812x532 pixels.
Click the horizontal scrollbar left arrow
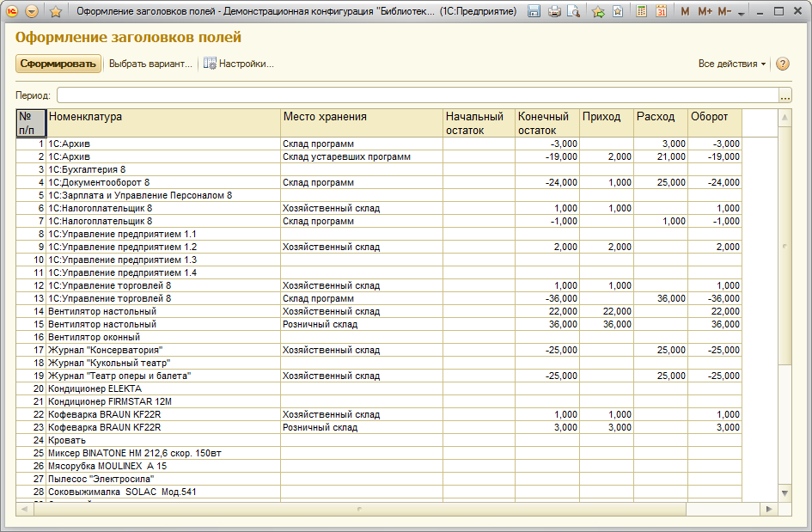tap(24, 509)
